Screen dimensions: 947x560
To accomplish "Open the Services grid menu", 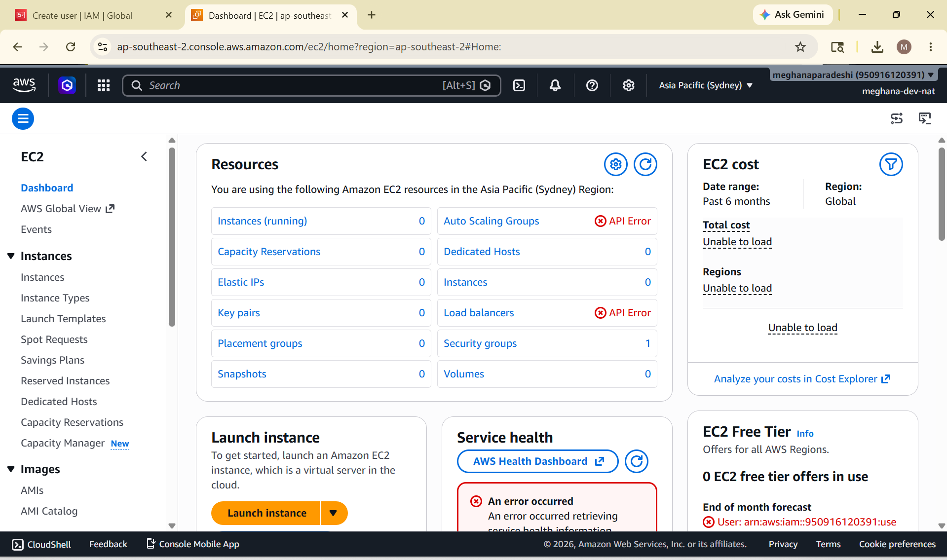I will [x=104, y=85].
